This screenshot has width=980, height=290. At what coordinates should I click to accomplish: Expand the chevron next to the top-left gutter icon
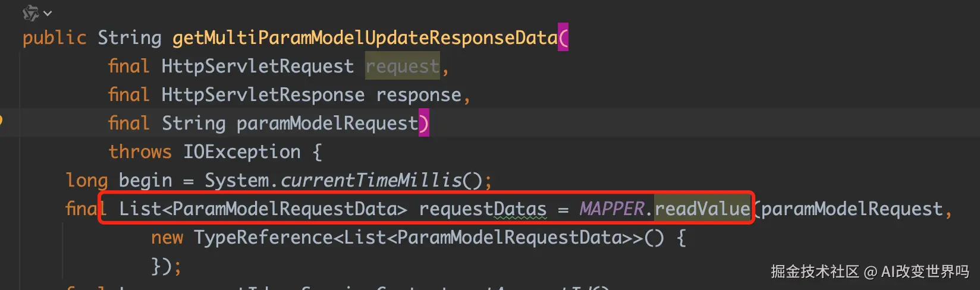pos(48,14)
